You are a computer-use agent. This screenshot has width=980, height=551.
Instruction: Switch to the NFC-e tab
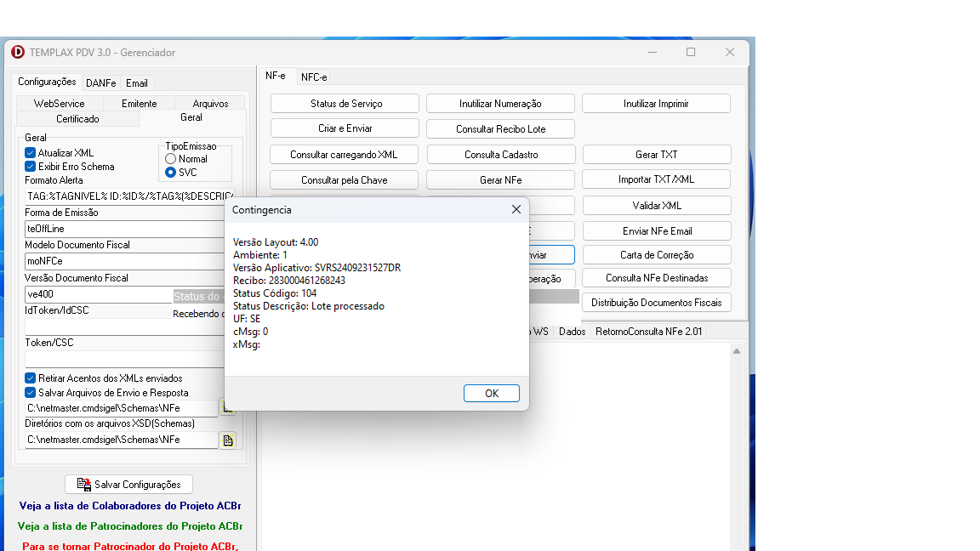coord(314,77)
